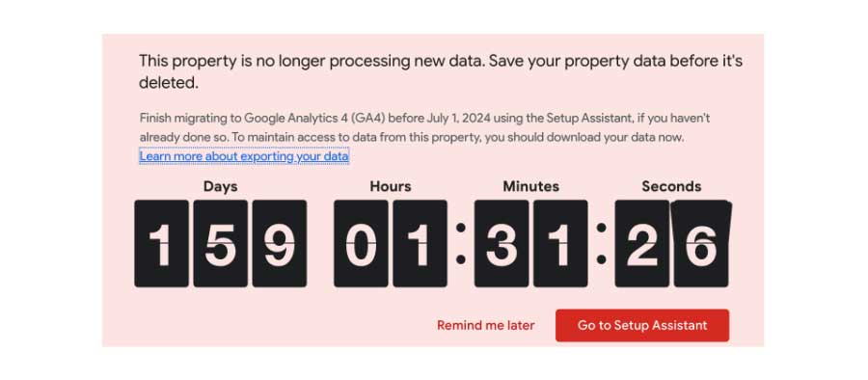The image size is (868, 380).
Task: Click the flipping Seconds digit card 6
Action: pos(701,244)
